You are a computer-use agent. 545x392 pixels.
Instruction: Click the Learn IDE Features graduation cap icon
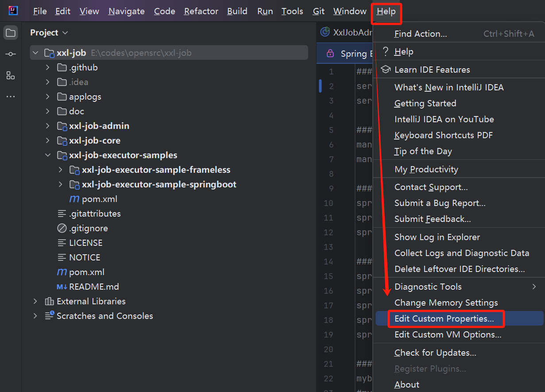386,70
